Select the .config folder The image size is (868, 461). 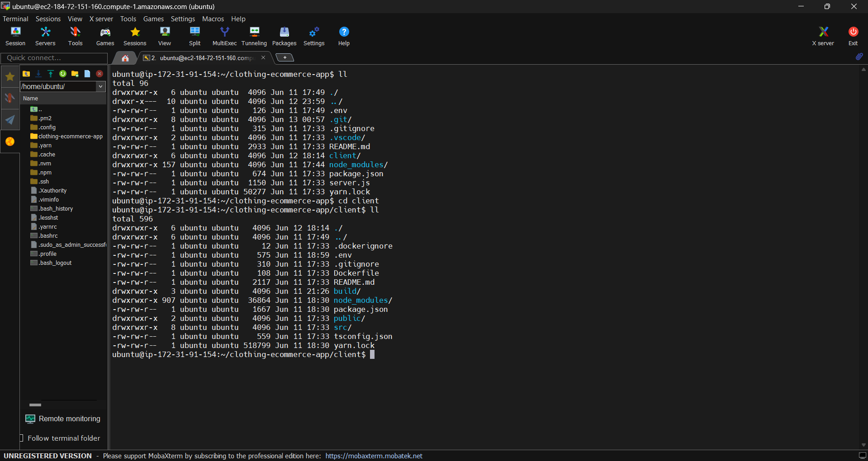(43, 127)
